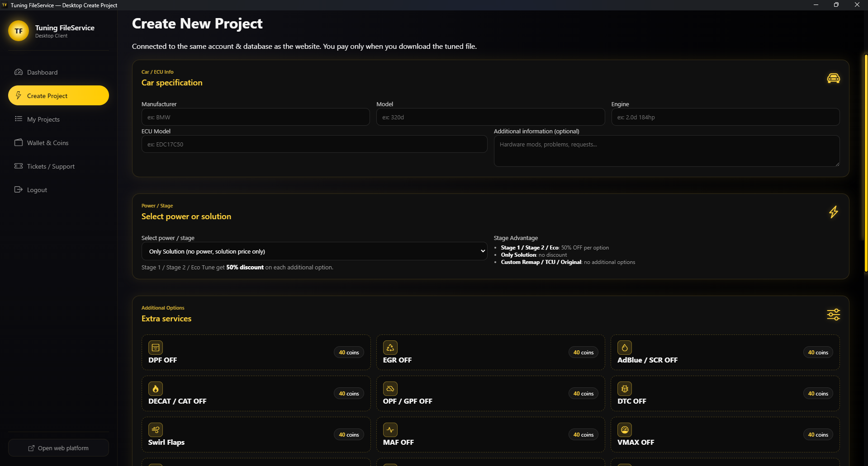868x466 pixels.
Task: Click the DTC OFF bug icon
Action: tap(625, 389)
